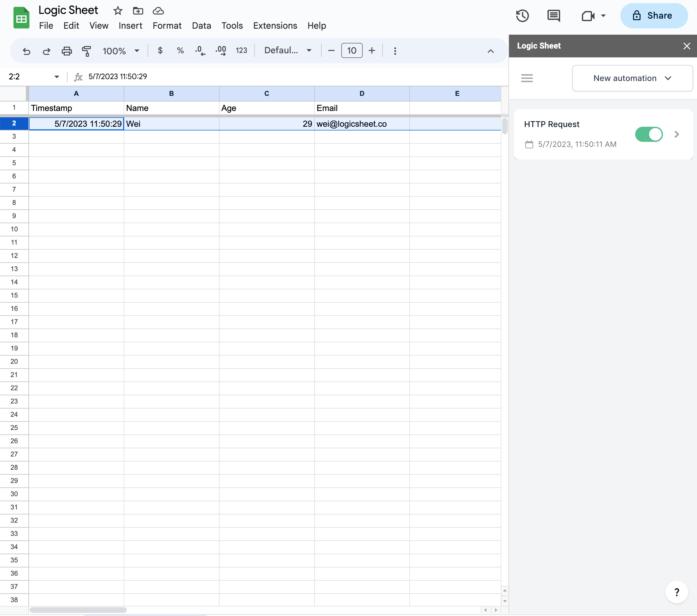The height and width of the screenshot is (616, 697).
Task: Open HTTP Request details chevron
Action: [676, 134]
